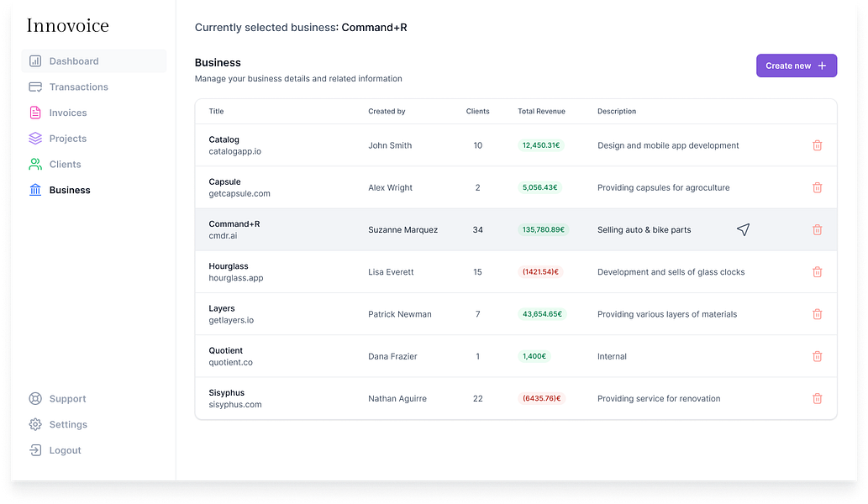Click trash icon in the Layers row
This screenshot has width=868, height=504.
(x=817, y=314)
